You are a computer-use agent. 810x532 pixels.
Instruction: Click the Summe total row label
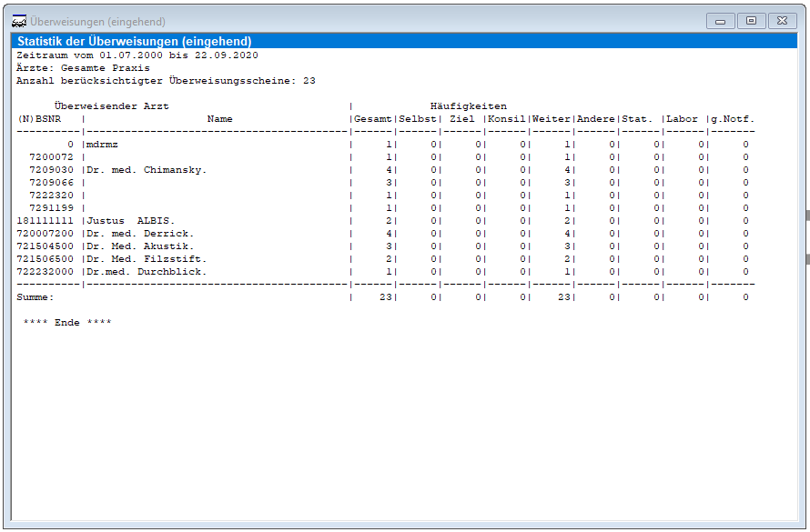[35, 297]
